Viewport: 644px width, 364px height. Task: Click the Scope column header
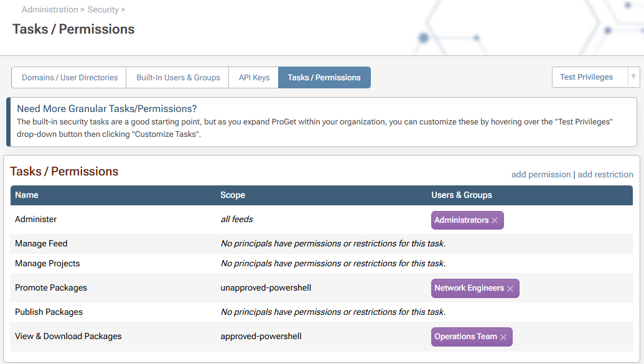233,195
